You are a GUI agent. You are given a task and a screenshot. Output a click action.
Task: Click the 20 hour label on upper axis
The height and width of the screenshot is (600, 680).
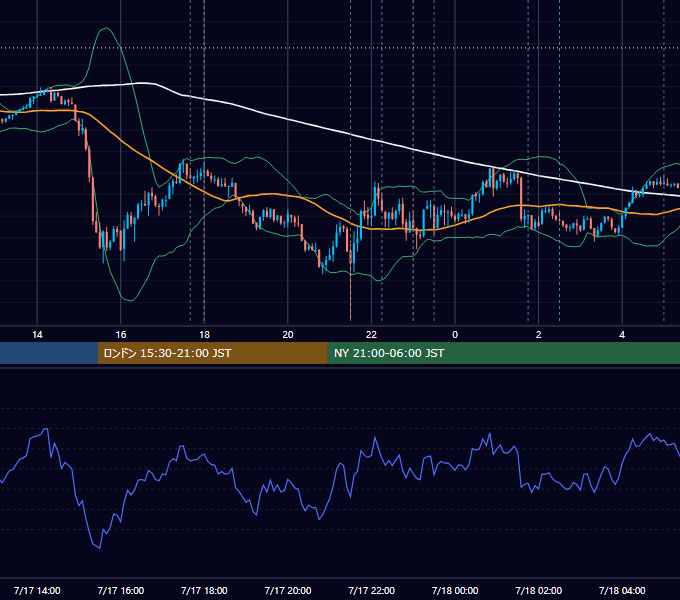[x=288, y=335]
